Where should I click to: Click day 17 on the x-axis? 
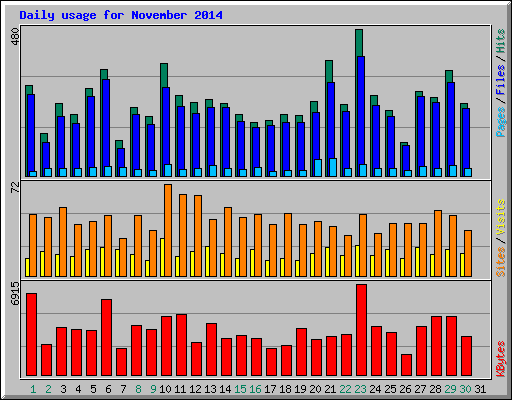coord(270,389)
